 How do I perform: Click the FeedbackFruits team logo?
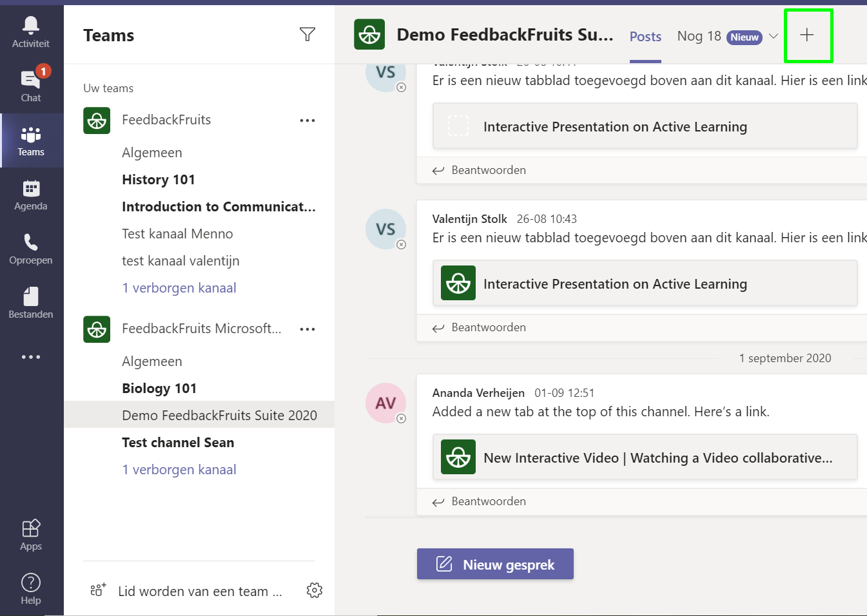point(97,120)
